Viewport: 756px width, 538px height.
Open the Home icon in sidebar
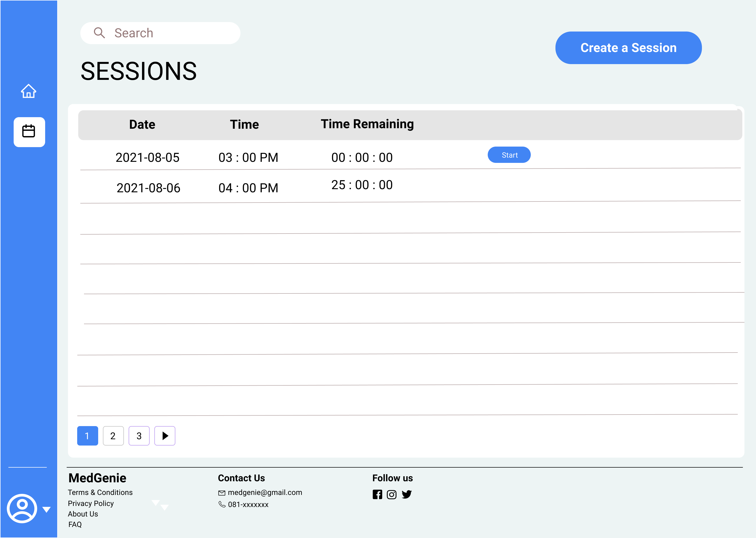click(x=28, y=91)
